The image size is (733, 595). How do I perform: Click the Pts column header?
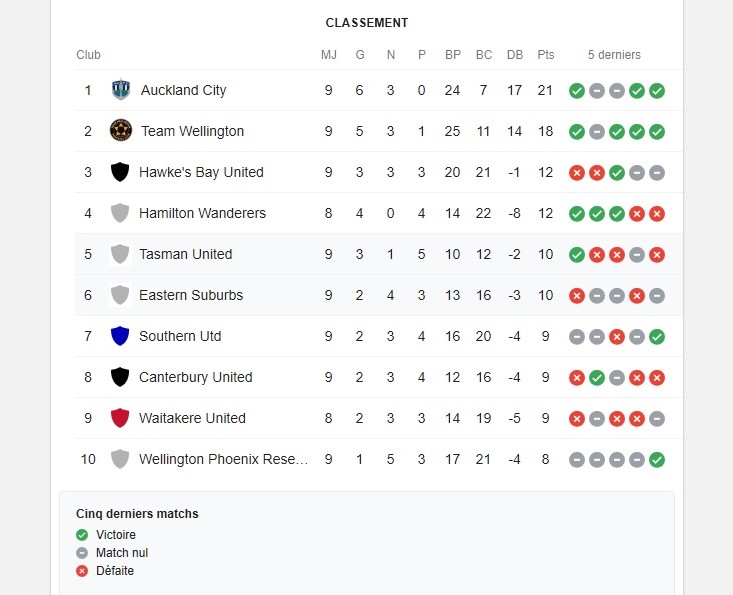coord(545,55)
